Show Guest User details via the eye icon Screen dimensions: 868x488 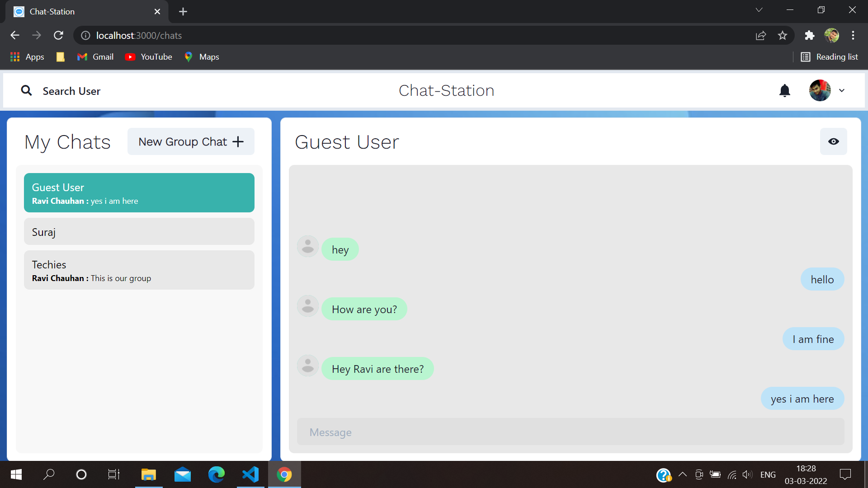tap(834, 141)
